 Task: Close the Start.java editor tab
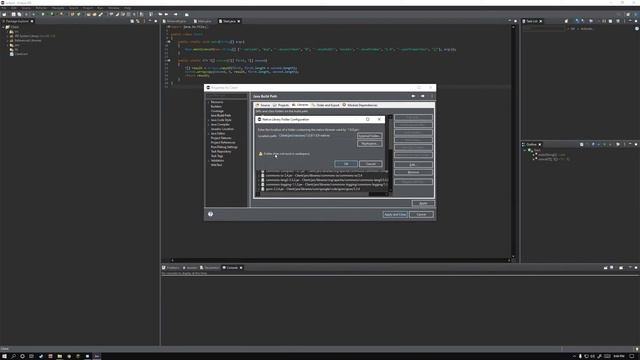(239, 21)
